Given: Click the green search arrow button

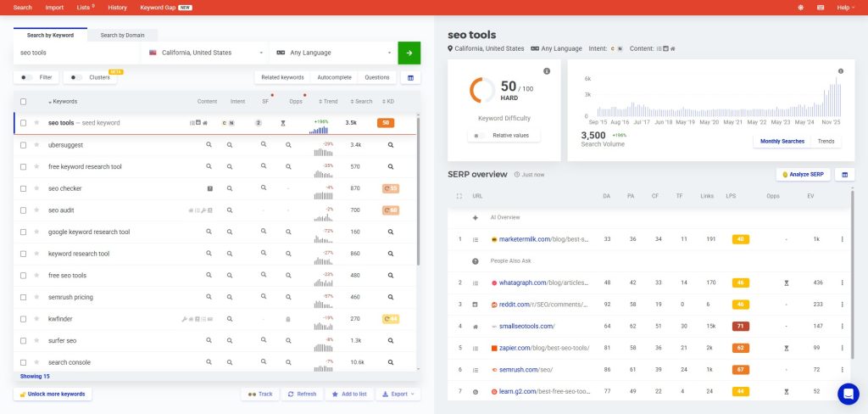Looking at the screenshot, I should click(409, 53).
